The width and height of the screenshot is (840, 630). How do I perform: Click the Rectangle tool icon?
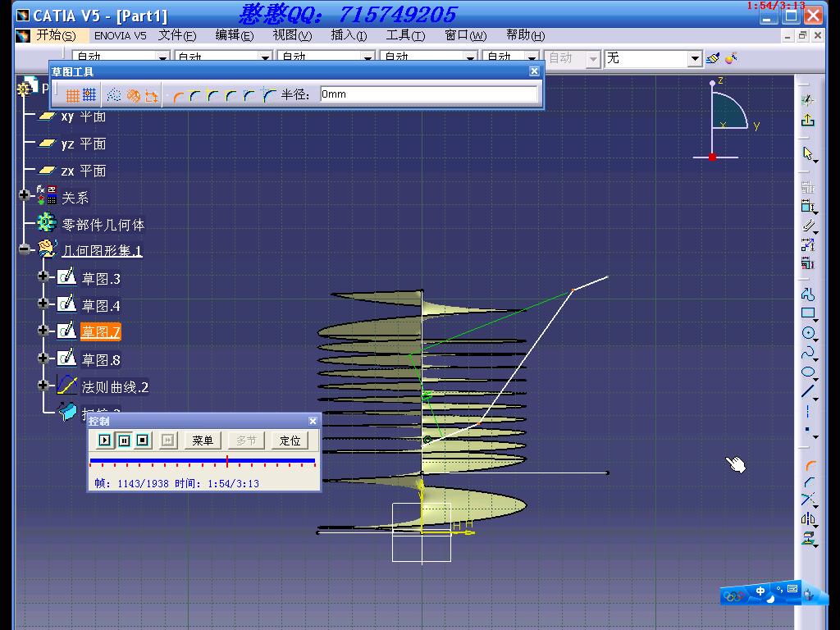808,313
